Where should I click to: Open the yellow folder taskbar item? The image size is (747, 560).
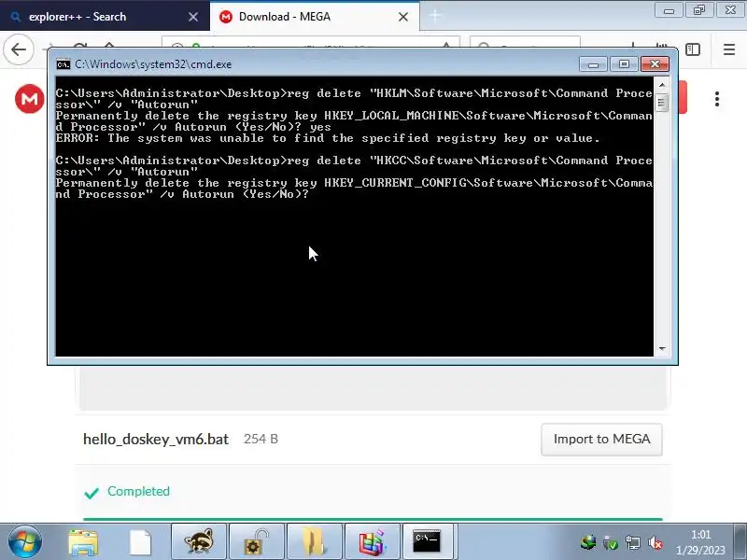click(x=314, y=542)
